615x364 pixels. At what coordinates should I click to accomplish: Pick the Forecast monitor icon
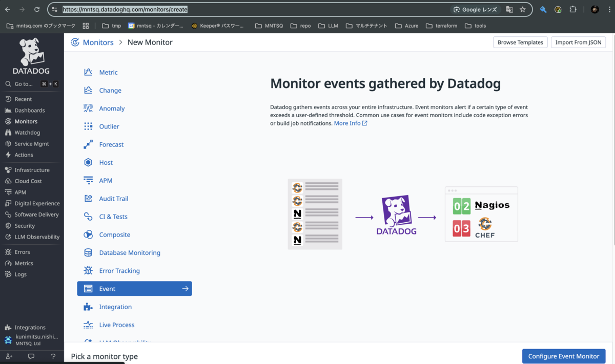coord(88,144)
